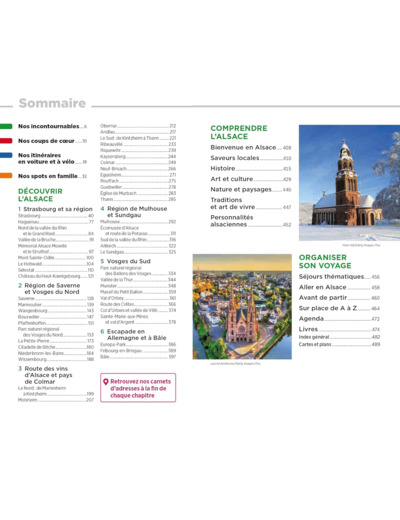Click the 'Le Sundgau' row
400x520 pixels.
[x=138, y=252]
